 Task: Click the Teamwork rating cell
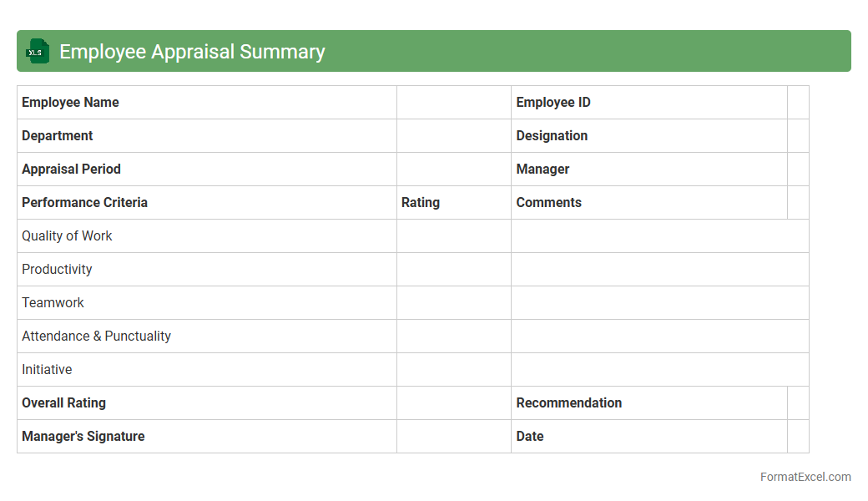pyautogui.click(x=453, y=303)
